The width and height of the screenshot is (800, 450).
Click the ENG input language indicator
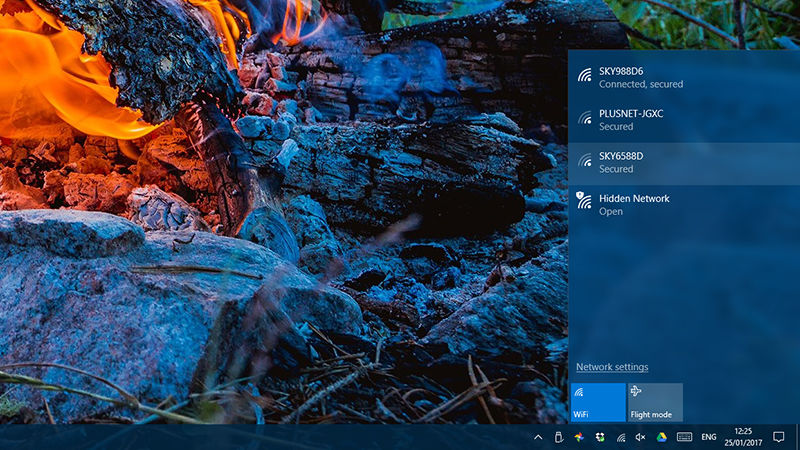pyautogui.click(x=709, y=437)
